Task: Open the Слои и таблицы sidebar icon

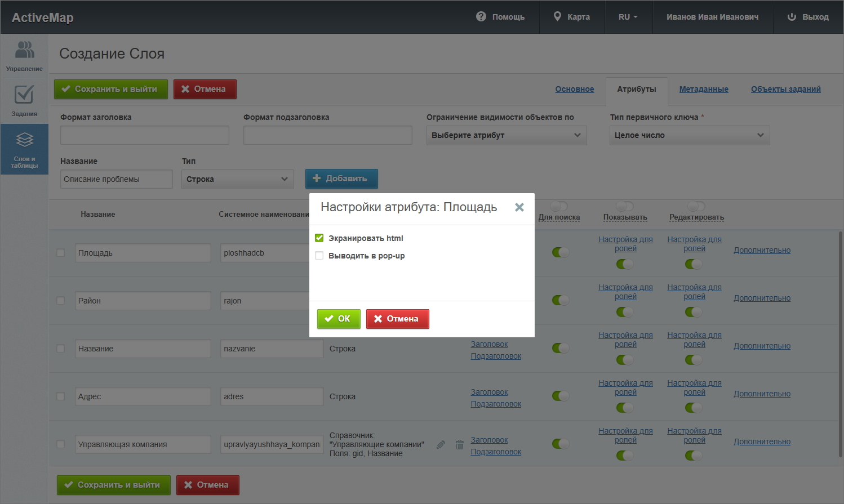Action: click(24, 140)
